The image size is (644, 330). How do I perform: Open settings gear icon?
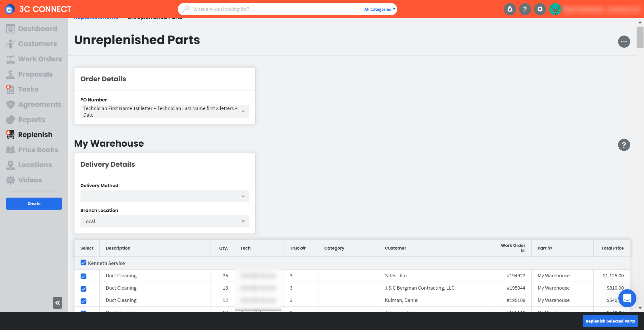coord(540,9)
